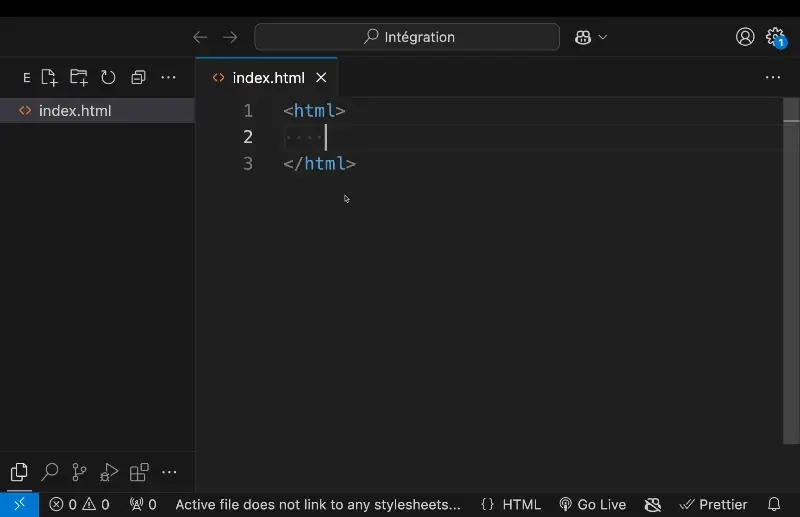Click the New Folder icon in Explorer
Viewport: 800px width, 517px height.
(x=78, y=77)
